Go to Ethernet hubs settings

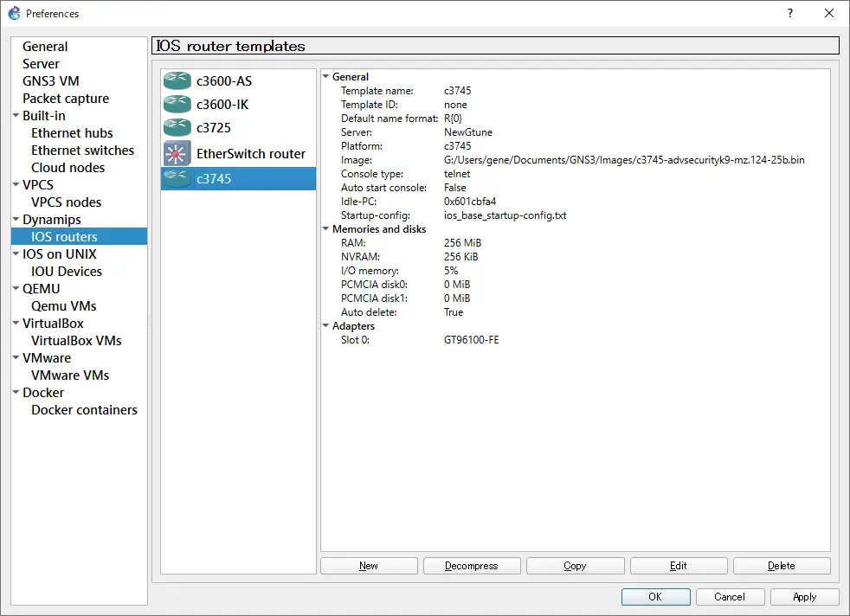tap(72, 133)
